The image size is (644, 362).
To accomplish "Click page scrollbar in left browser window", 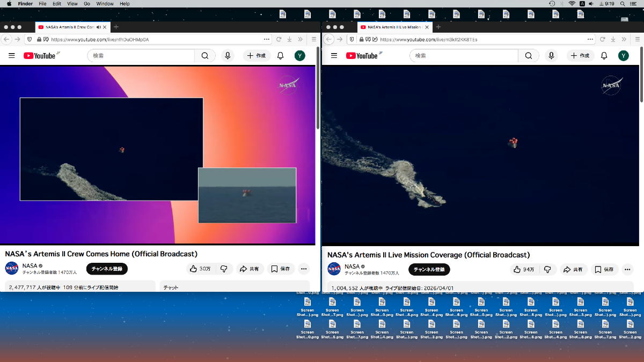I will point(318,88).
